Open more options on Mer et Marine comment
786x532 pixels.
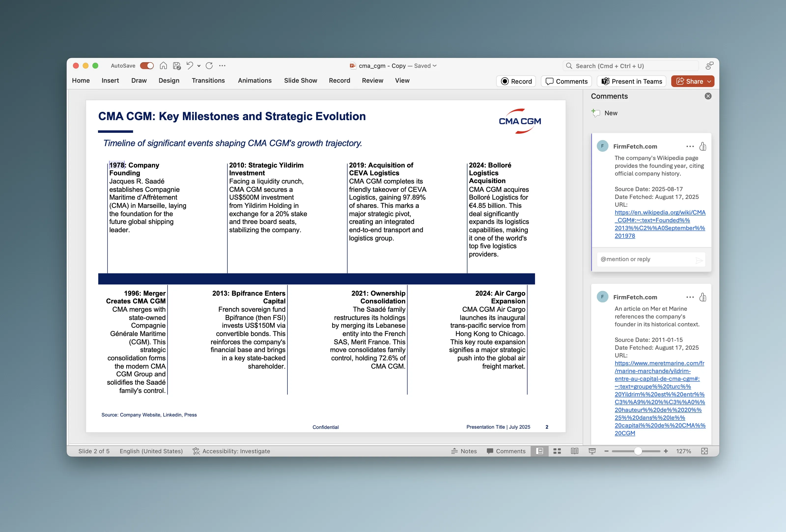tap(690, 297)
